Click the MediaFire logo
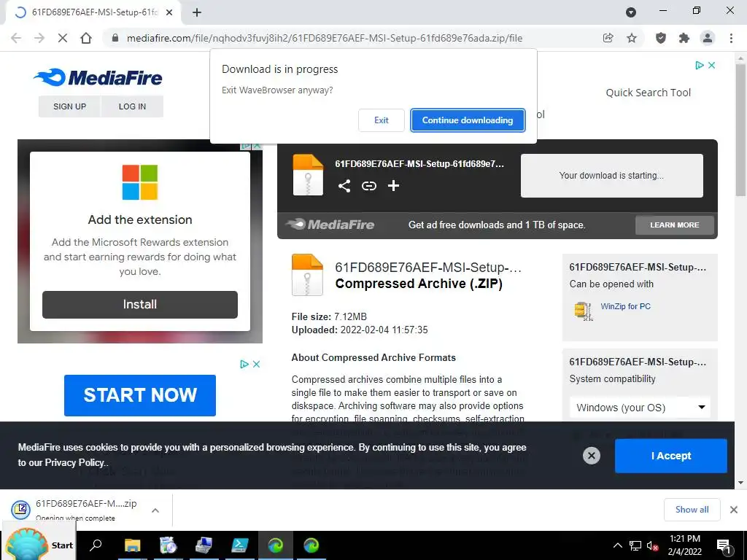This screenshot has width=747, height=560. point(98,77)
